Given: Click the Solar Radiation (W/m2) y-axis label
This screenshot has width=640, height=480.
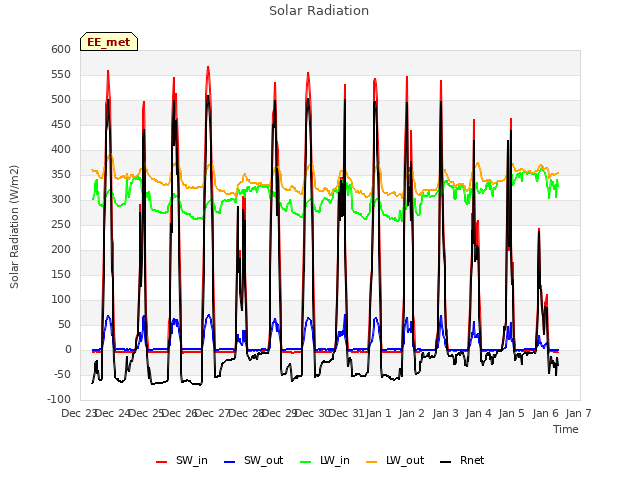Looking at the screenshot, I should [14, 227].
